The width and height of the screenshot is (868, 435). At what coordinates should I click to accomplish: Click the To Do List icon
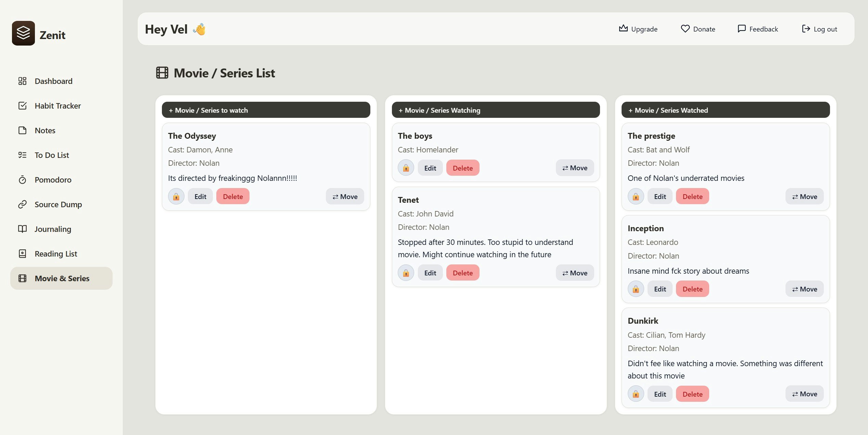tap(22, 155)
